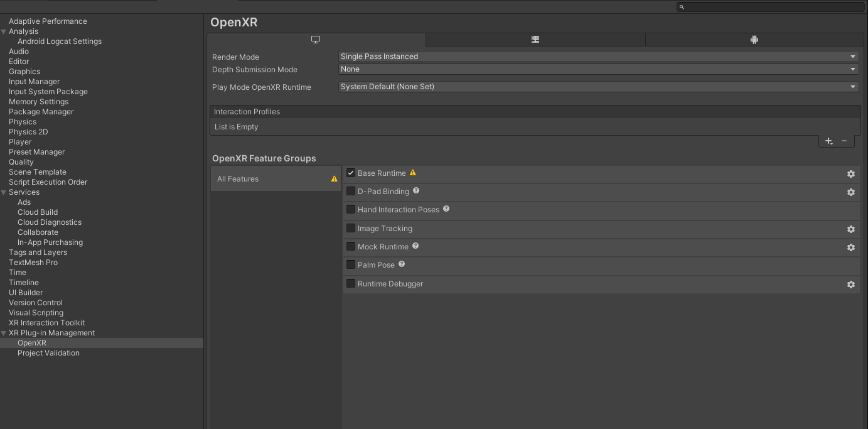The width and height of the screenshot is (868, 429).
Task: Open UI Builder settings
Action: click(26, 293)
